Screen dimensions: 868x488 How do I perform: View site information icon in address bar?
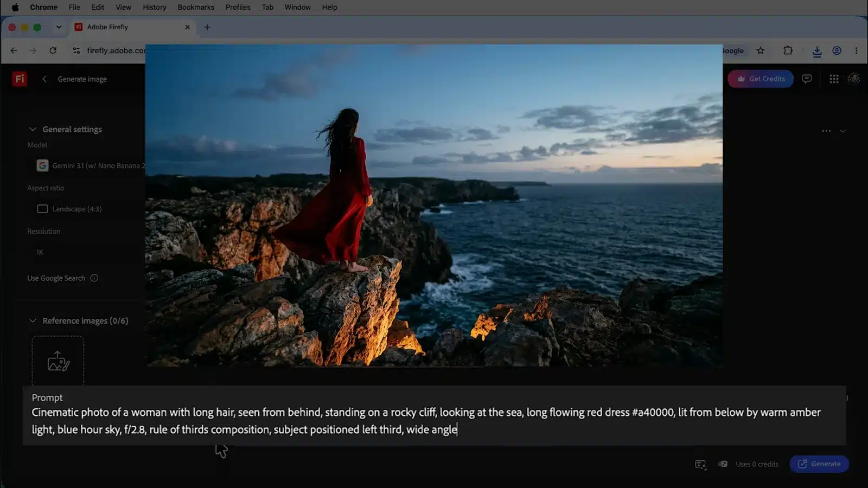[76, 50]
